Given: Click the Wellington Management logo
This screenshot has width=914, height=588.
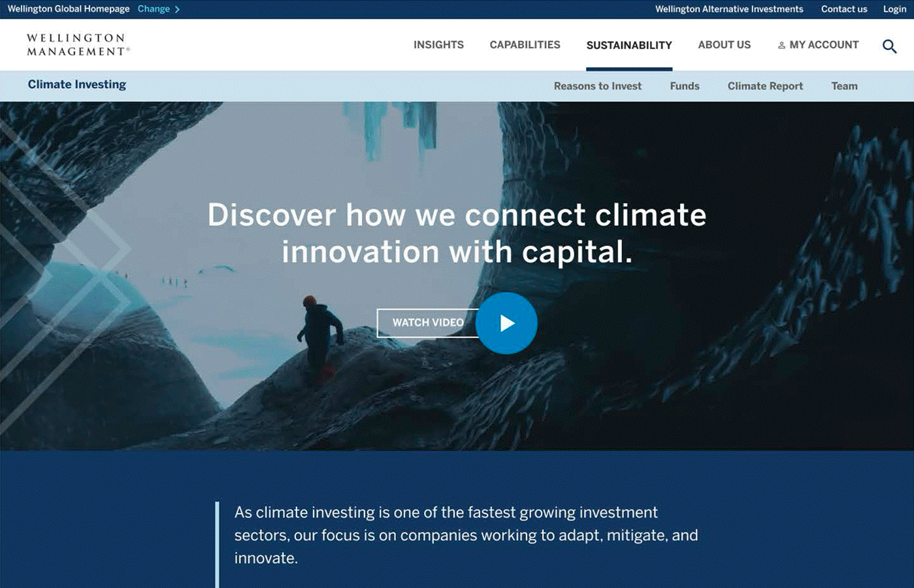Looking at the screenshot, I should tap(78, 44).
